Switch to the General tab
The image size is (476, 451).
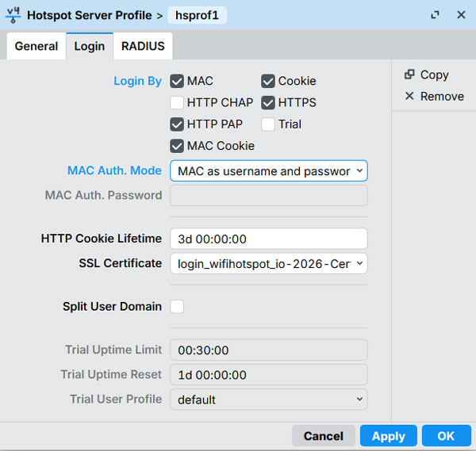click(x=36, y=46)
